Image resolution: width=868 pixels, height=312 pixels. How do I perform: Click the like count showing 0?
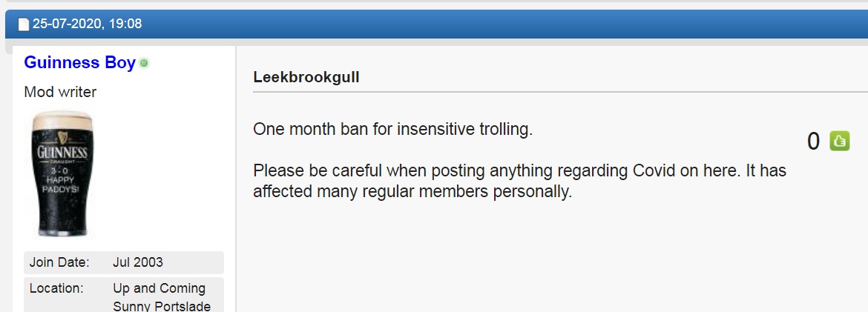(x=813, y=141)
